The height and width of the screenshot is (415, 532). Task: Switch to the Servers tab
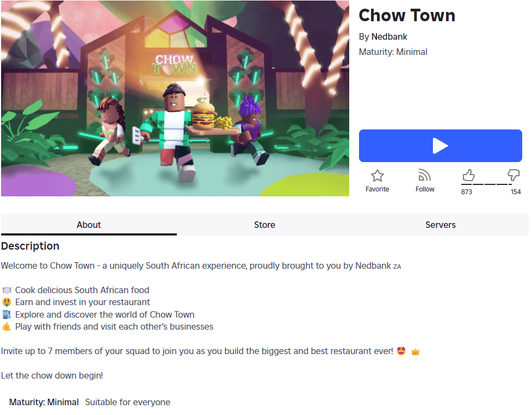pyautogui.click(x=441, y=225)
